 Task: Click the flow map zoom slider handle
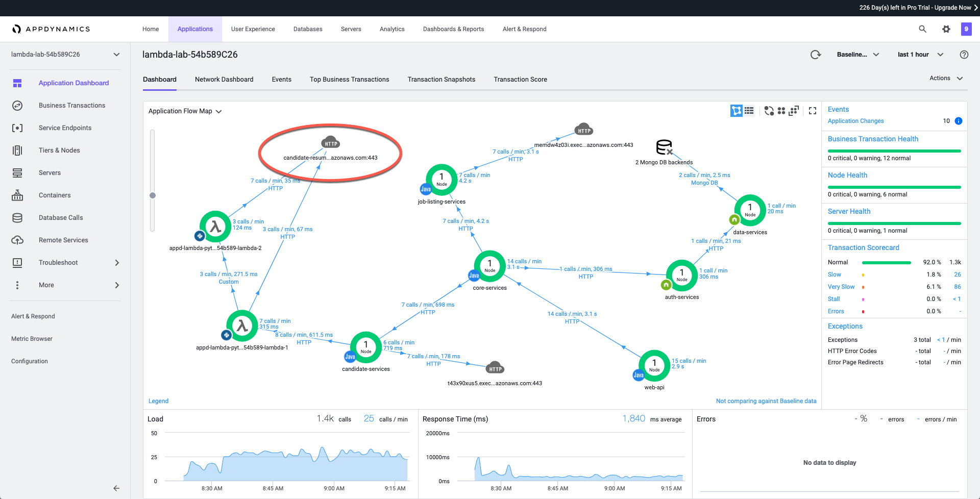(x=153, y=195)
